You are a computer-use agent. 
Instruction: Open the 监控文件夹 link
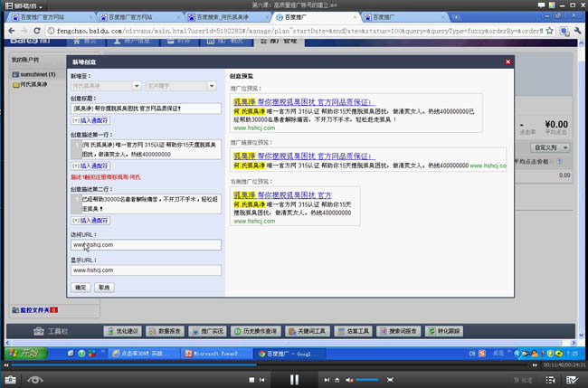(x=35, y=310)
